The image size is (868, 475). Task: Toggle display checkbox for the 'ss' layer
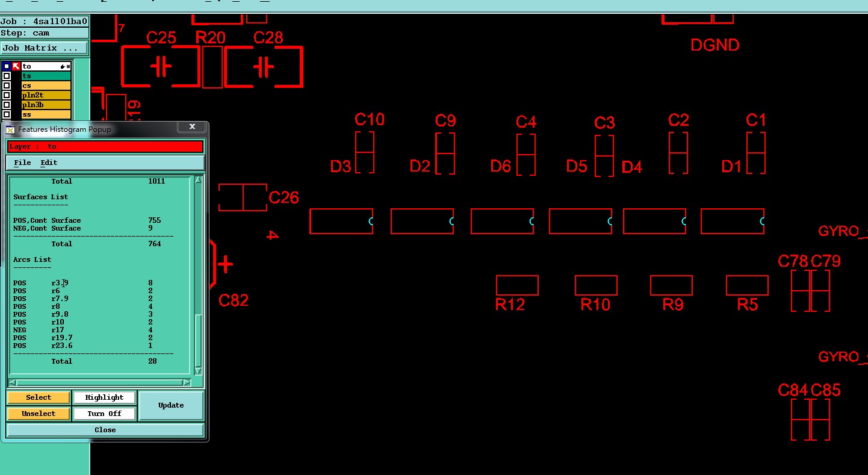click(7, 114)
